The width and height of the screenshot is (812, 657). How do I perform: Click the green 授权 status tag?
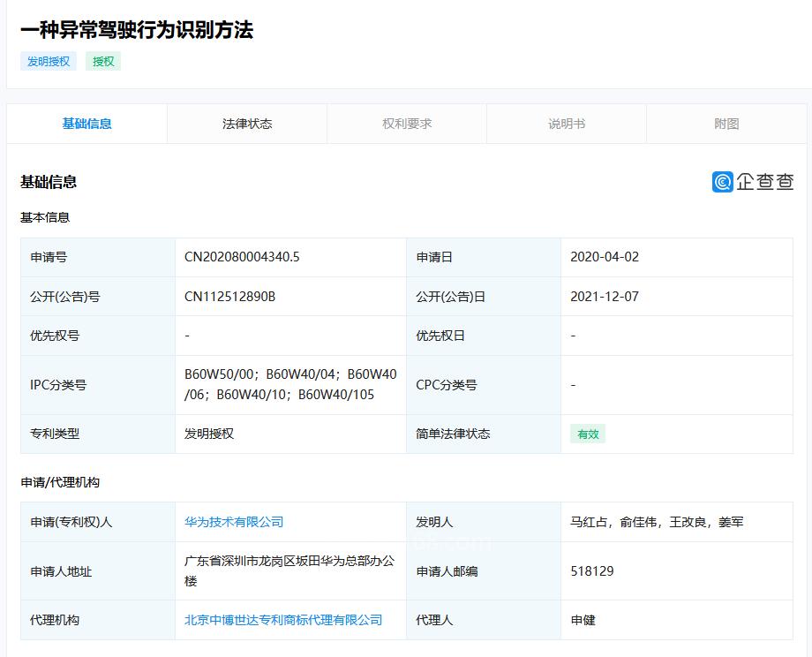pos(103,61)
